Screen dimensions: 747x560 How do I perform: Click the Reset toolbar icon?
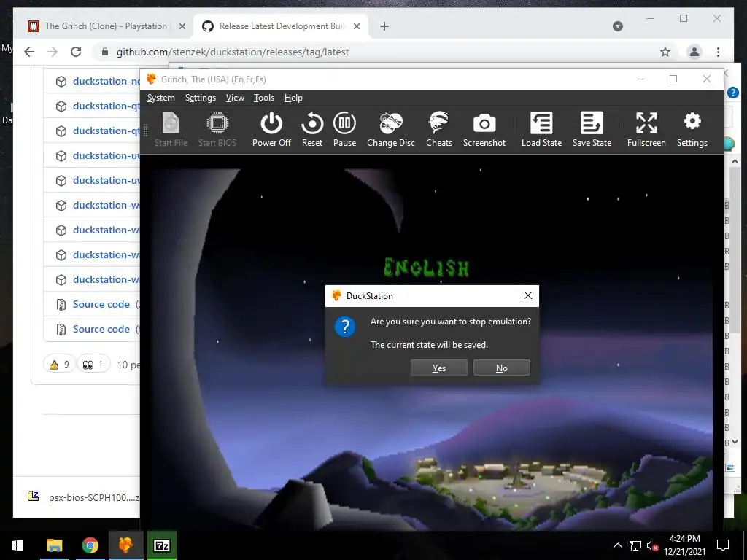pyautogui.click(x=312, y=130)
